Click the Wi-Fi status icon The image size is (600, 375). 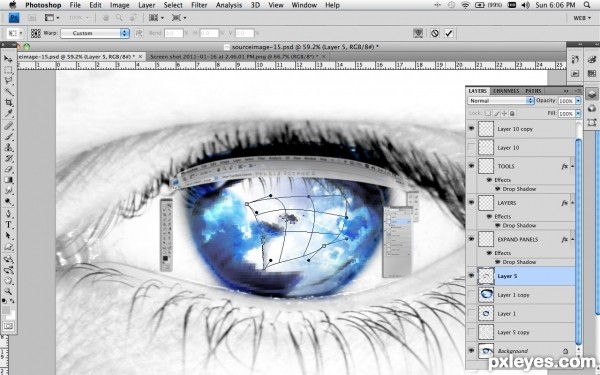tap(465, 5)
